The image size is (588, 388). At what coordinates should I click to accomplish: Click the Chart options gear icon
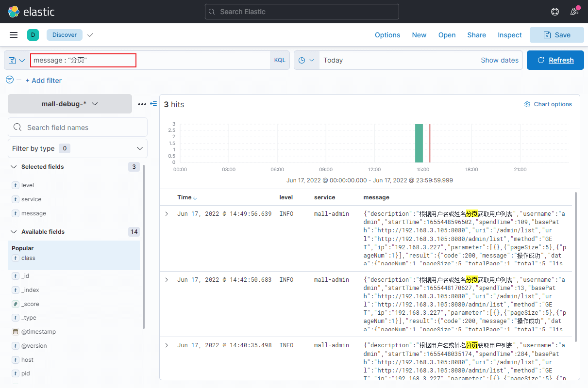click(527, 104)
